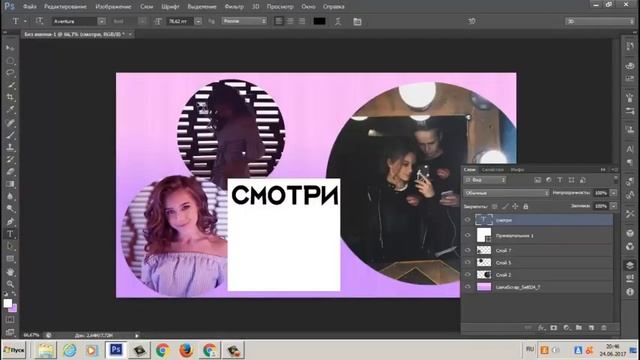Image resolution: width=640 pixels, height=360 pixels.
Task: Select the History Brush tool
Action: 10,160
